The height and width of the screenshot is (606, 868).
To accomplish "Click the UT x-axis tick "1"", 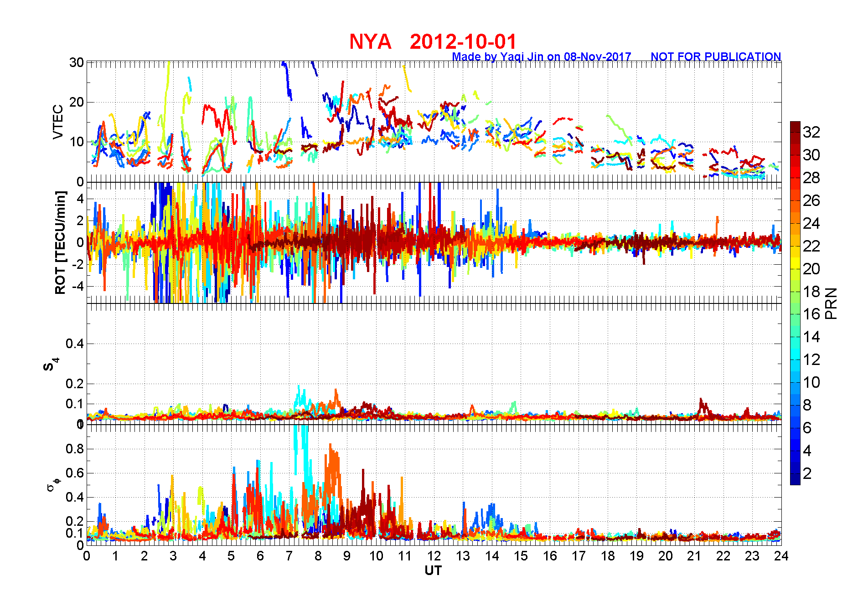I will (x=115, y=556).
